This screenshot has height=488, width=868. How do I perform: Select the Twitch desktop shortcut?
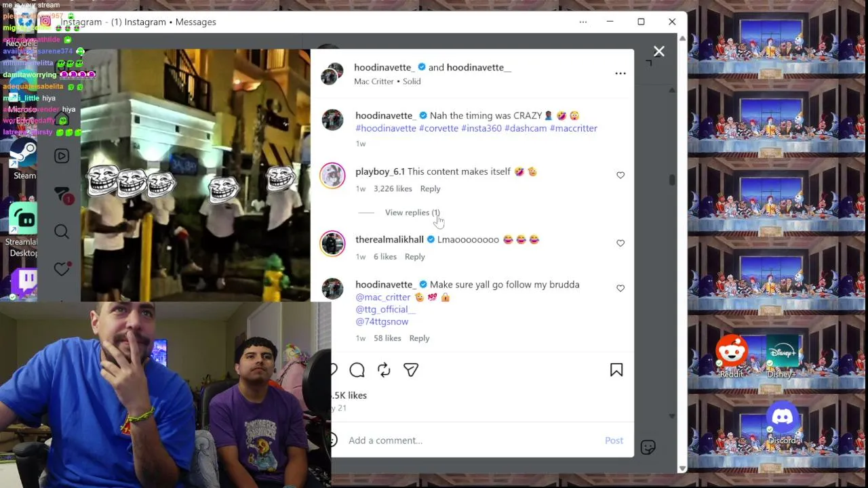[25, 283]
